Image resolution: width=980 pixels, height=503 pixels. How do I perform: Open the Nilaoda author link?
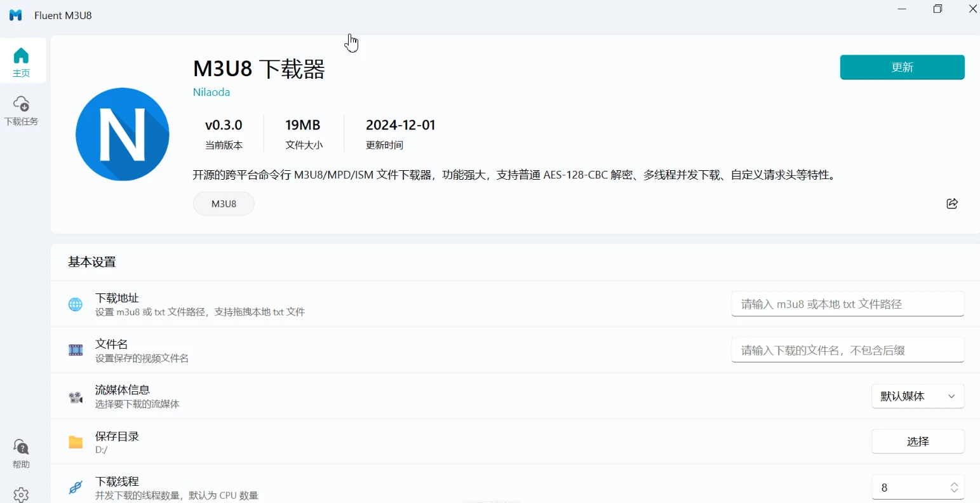click(211, 92)
